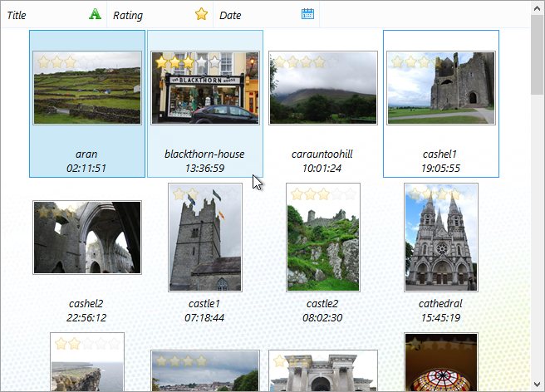
Task: Click the green letter A Title icon
Action: coord(96,14)
